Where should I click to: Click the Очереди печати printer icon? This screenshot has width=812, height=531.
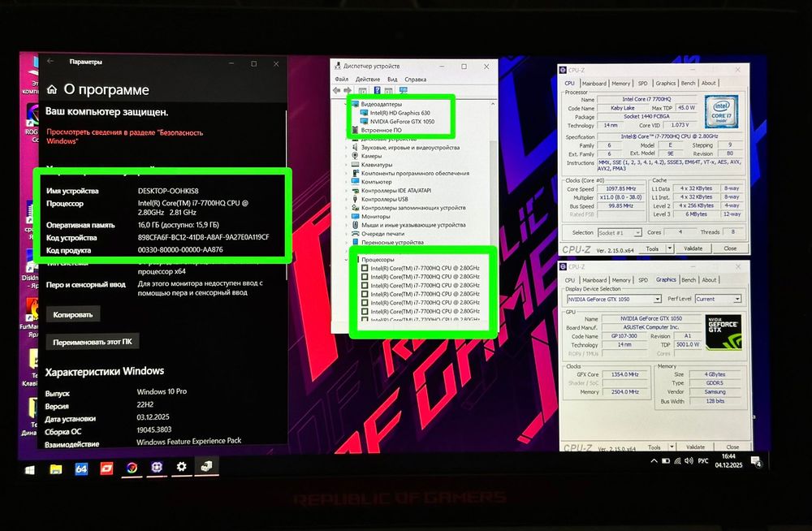[x=356, y=234]
